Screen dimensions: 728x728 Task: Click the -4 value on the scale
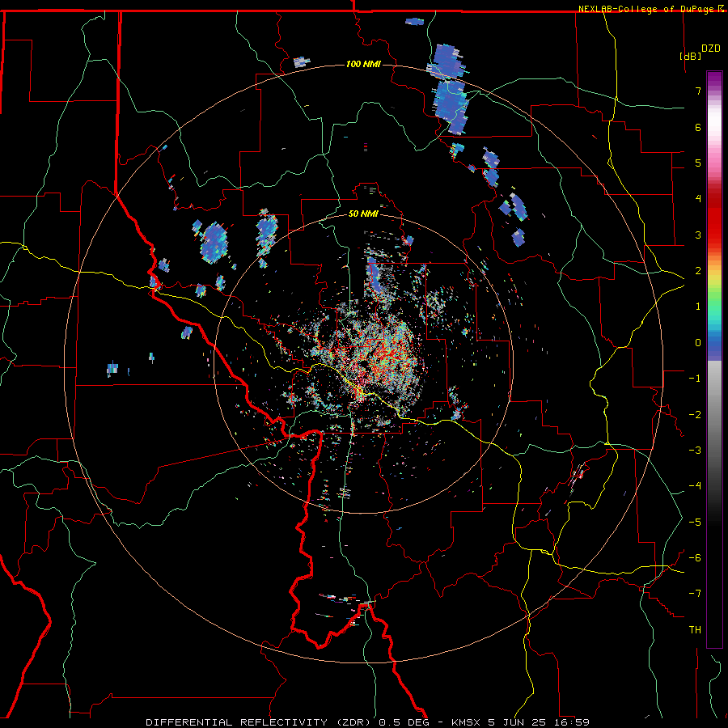pos(695,486)
